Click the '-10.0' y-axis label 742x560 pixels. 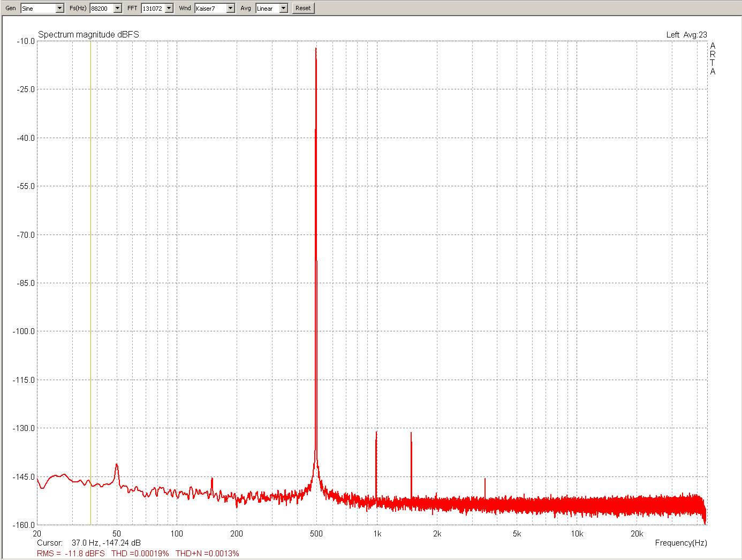(x=26, y=41)
